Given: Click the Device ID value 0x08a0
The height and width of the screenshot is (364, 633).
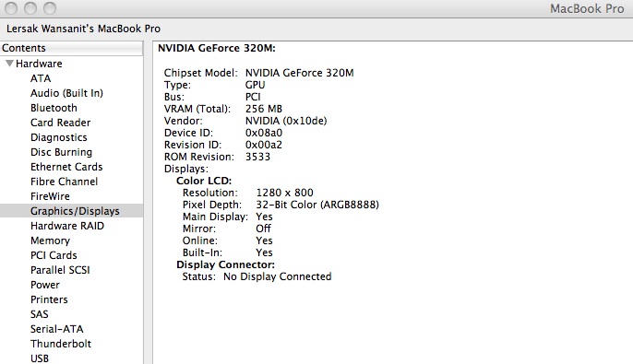Looking at the screenshot, I should 264,133.
